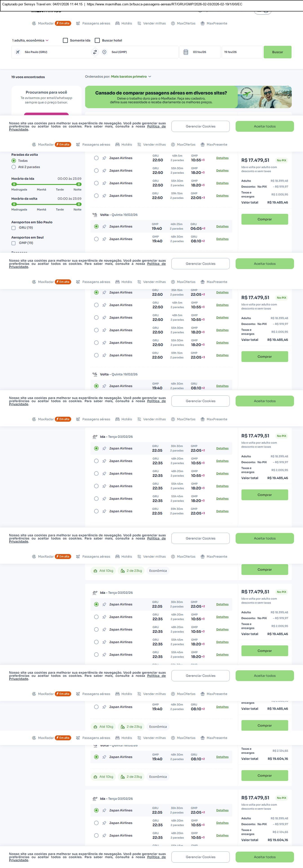Enable the Somente ida checkbox
The image size is (303, 868).
click(x=65, y=40)
